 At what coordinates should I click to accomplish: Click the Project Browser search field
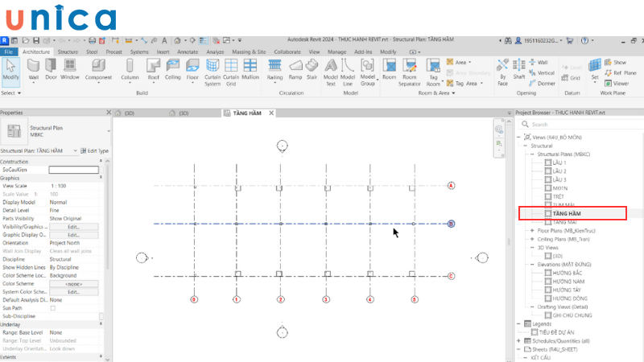click(580, 125)
